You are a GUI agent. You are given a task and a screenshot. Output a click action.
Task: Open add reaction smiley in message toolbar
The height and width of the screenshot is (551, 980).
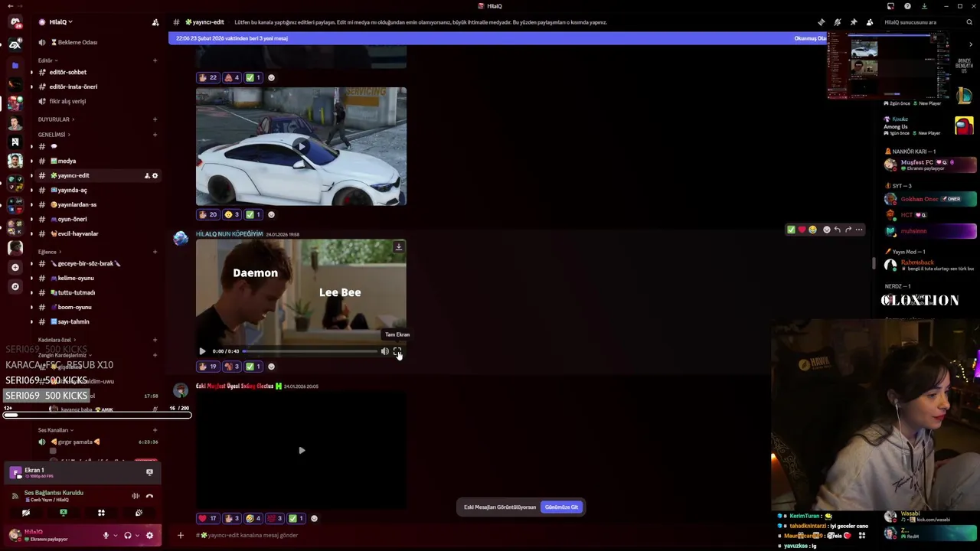tap(826, 230)
